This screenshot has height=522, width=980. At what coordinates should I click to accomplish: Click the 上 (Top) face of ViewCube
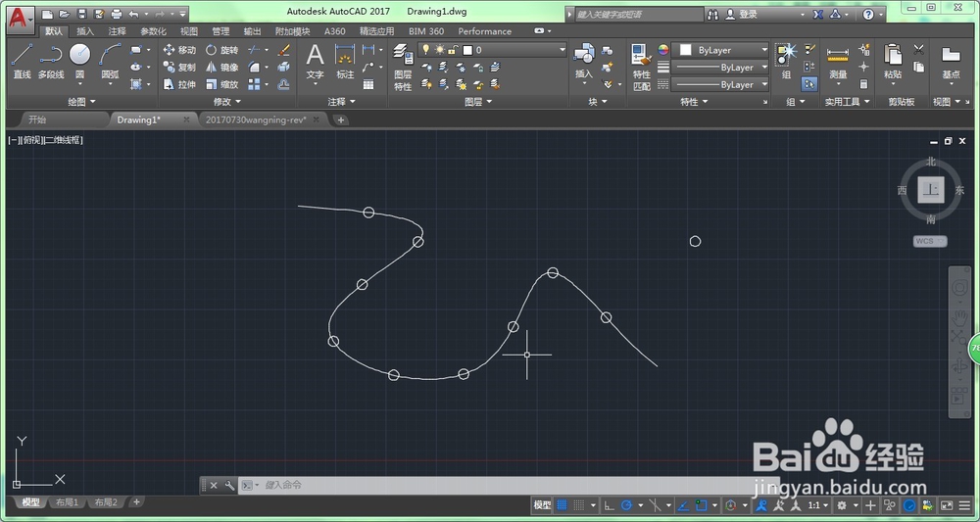pos(931,190)
